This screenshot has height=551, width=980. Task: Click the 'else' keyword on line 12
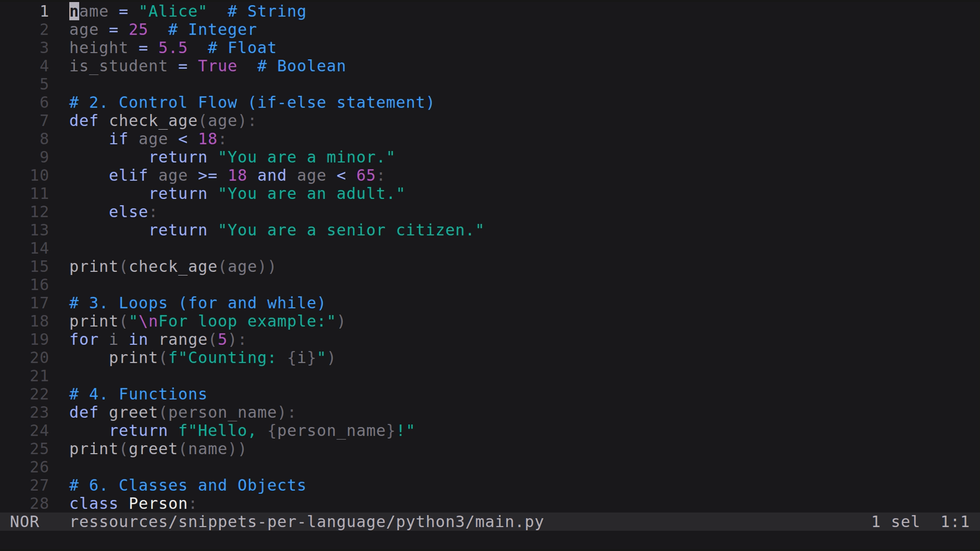click(x=128, y=212)
